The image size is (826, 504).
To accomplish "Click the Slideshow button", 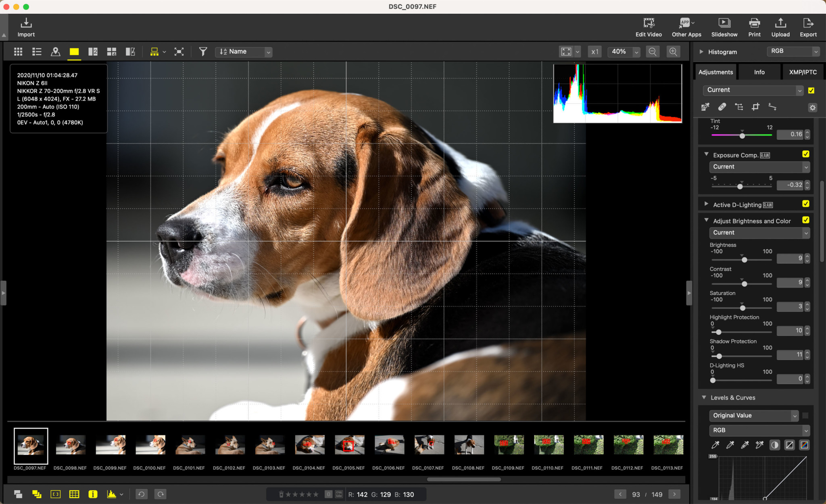I will (x=724, y=27).
